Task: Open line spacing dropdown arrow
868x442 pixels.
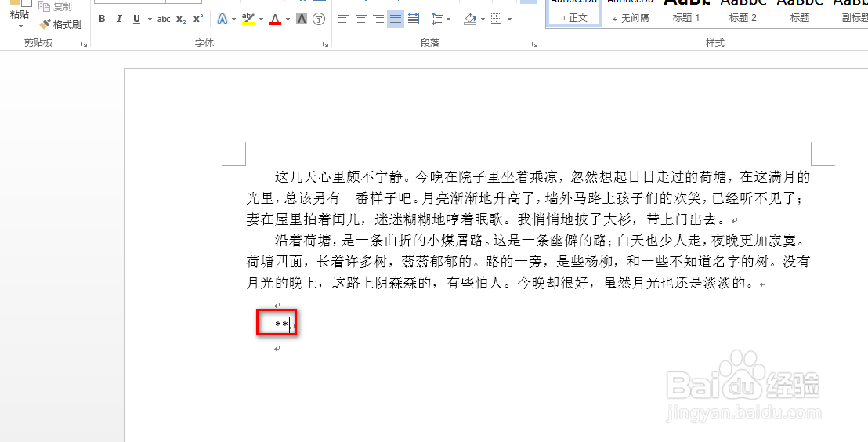Action: pyautogui.click(x=448, y=20)
